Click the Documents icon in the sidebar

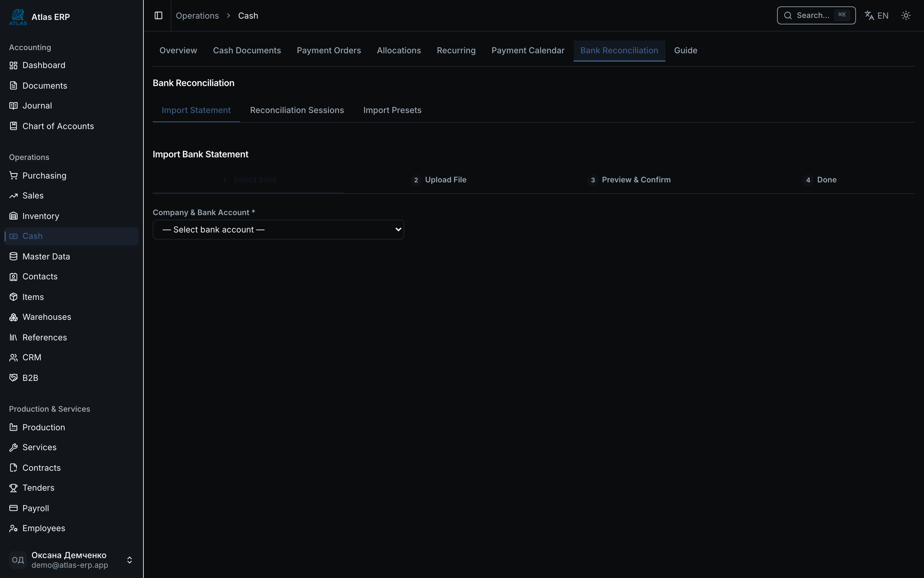13,86
